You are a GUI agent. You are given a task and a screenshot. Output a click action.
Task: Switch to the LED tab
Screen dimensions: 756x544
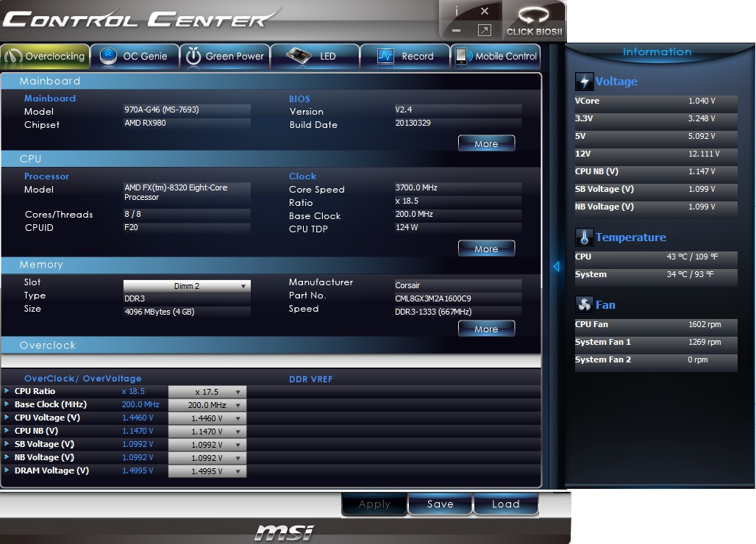315,57
